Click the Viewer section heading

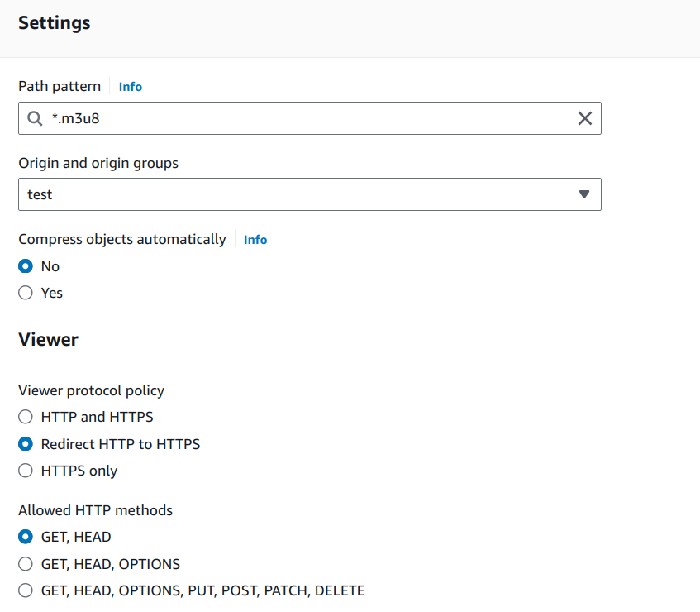point(48,339)
